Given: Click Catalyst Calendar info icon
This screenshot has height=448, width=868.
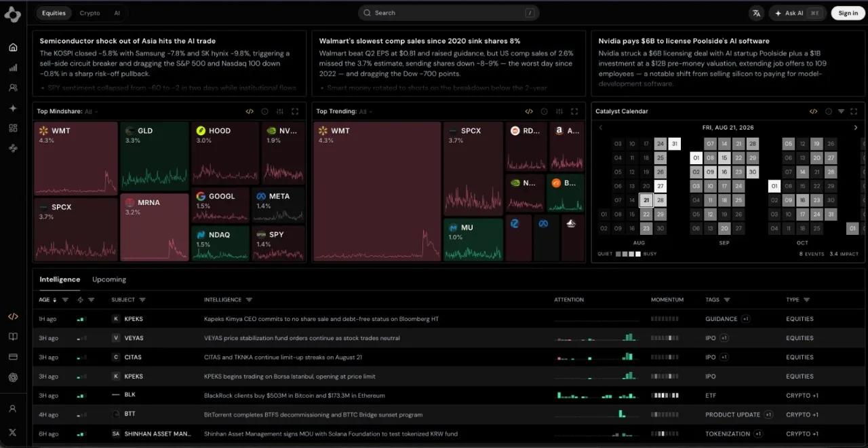Looking at the screenshot, I should click(828, 111).
